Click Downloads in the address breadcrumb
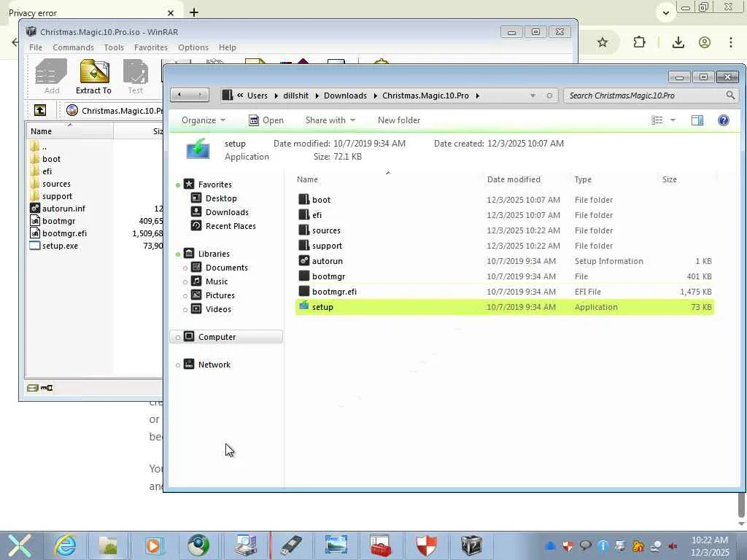Image resolution: width=747 pixels, height=560 pixels. pyautogui.click(x=345, y=96)
